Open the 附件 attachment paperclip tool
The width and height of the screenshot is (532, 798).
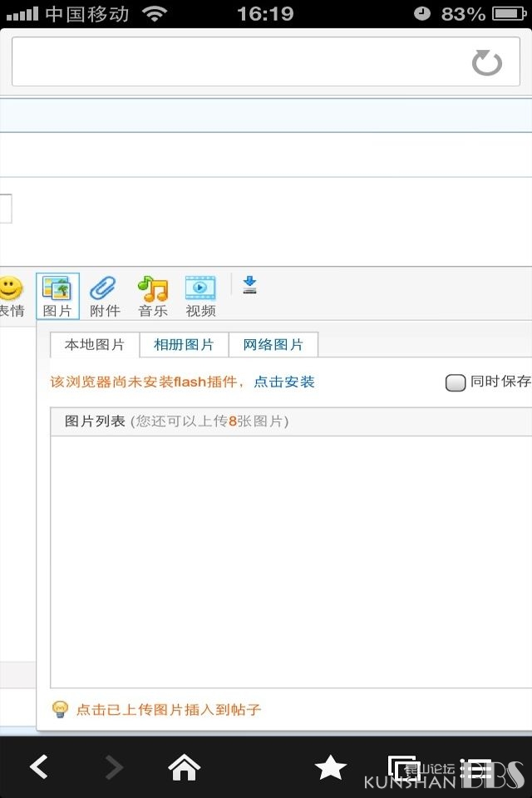coord(105,297)
